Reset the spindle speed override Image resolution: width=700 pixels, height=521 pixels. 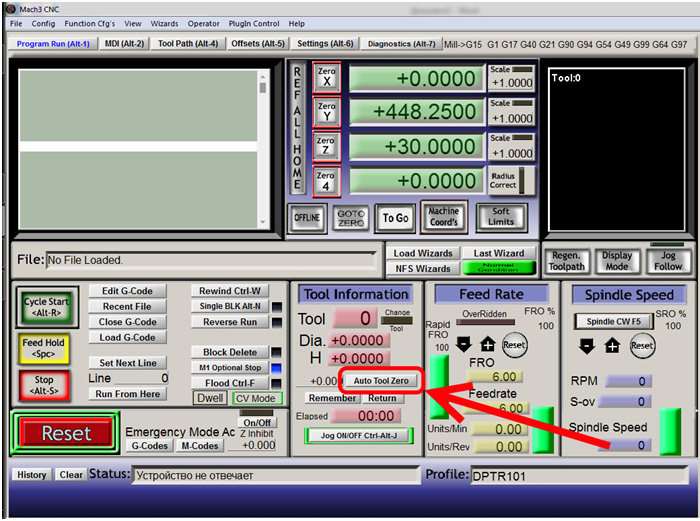[x=642, y=346]
